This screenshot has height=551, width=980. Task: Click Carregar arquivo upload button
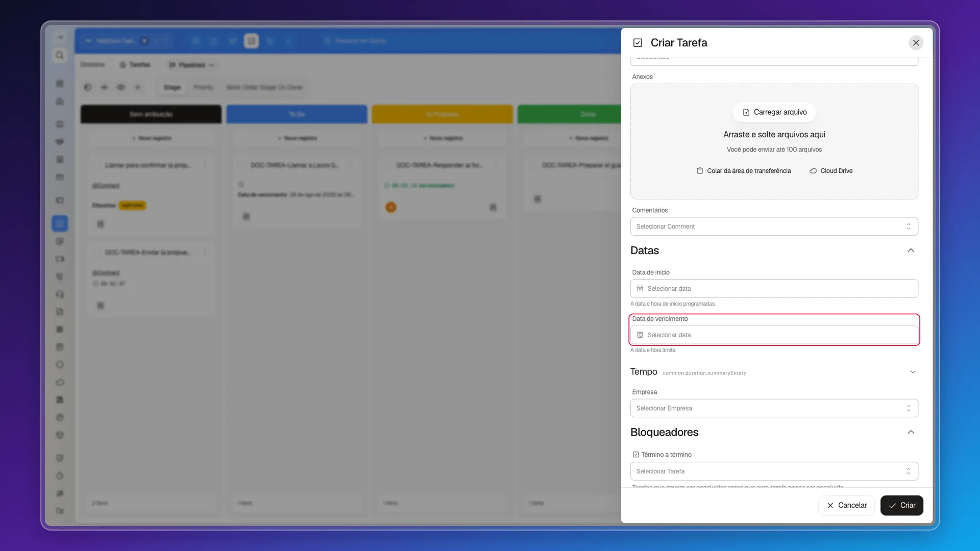[x=774, y=112]
